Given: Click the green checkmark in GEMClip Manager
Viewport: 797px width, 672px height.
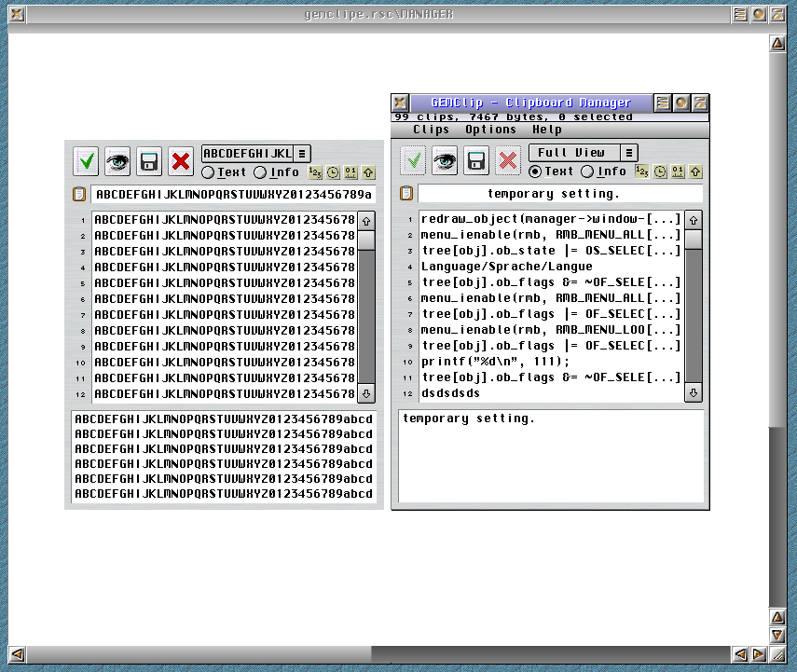Looking at the screenshot, I should [413, 160].
